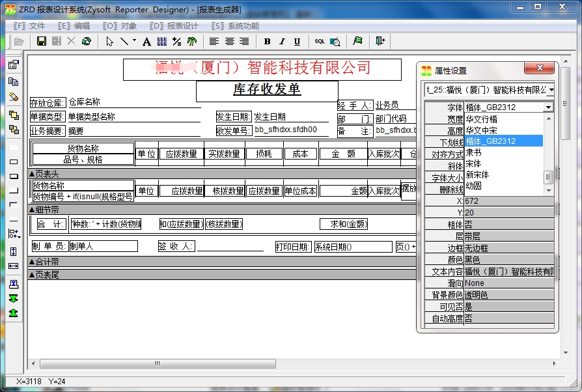The height and width of the screenshot is (392, 582).
Task: Toggle bold formatting
Action: tap(268, 42)
